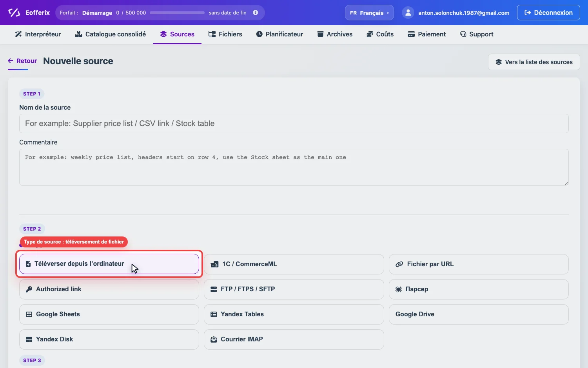Viewport: 588px width, 368px height.
Task: Click the Support headset icon
Action: pyautogui.click(x=463, y=34)
